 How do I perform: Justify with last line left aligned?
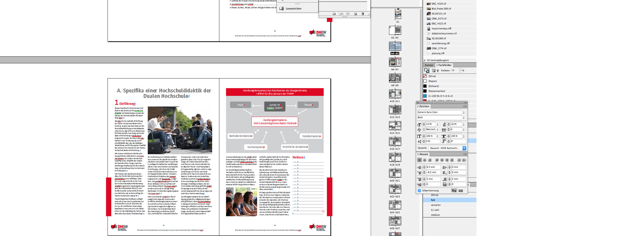437,160
